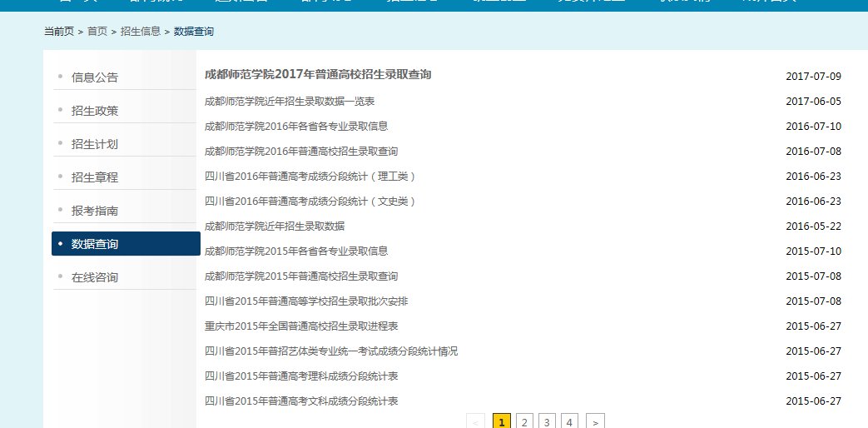Click the date 2016-05-22
The image size is (868, 428).
(813, 226)
